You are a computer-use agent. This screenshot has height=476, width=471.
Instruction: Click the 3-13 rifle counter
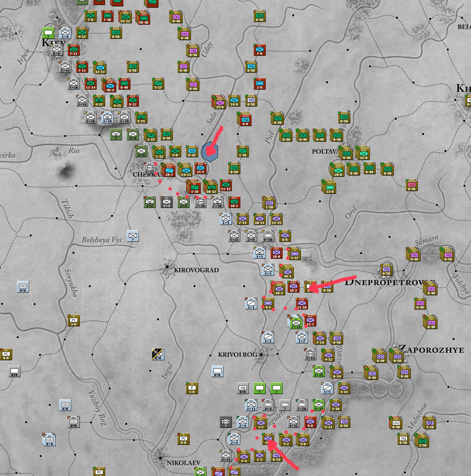click(344, 388)
